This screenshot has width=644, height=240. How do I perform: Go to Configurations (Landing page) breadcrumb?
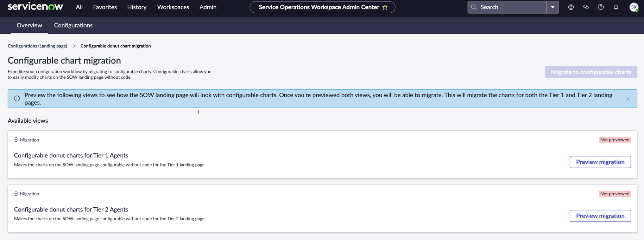pyautogui.click(x=37, y=46)
